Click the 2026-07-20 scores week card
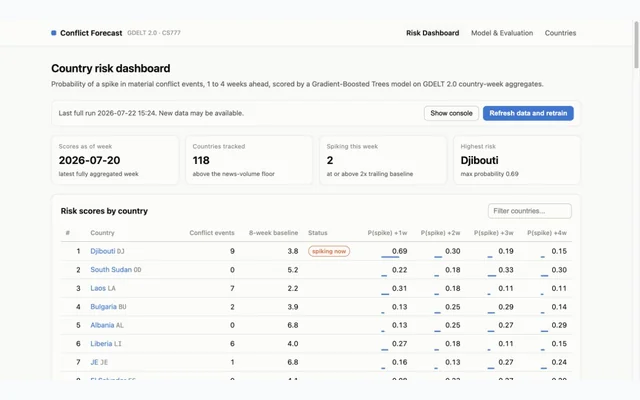This screenshot has width=640, height=400. (115, 160)
